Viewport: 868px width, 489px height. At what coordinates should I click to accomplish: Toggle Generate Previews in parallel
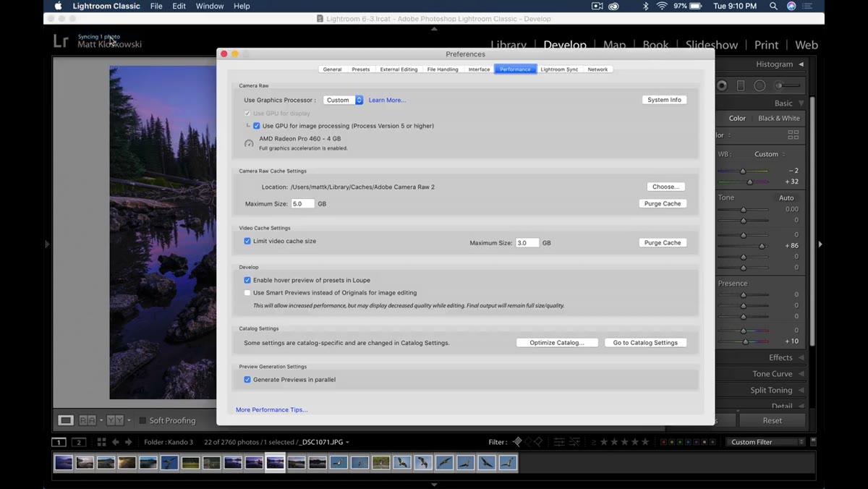[247, 380]
